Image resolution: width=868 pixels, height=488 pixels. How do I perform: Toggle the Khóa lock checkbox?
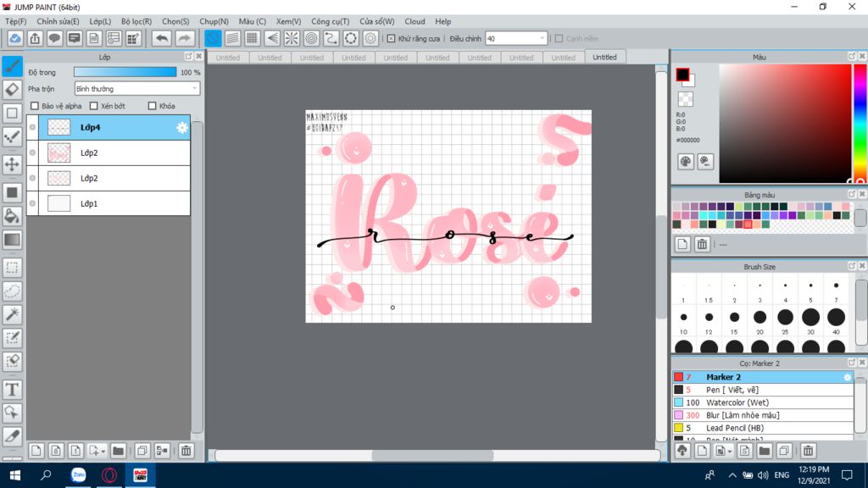coord(153,106)
